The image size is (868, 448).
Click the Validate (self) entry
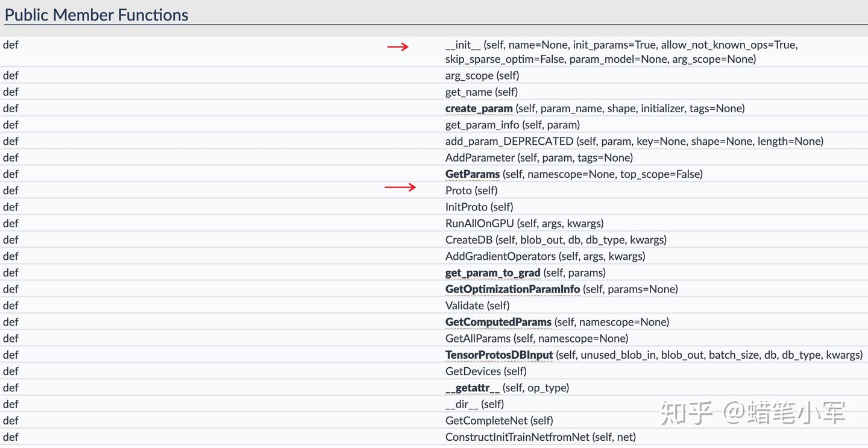(477, 306)
